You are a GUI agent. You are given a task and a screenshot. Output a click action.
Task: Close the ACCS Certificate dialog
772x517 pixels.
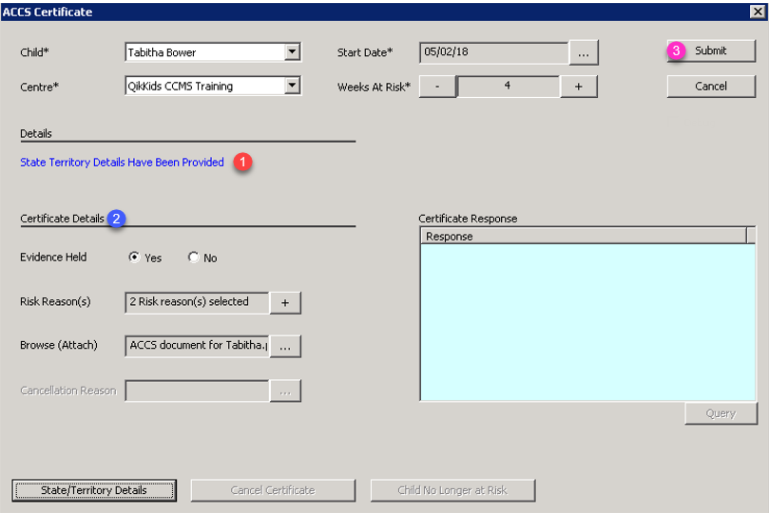click(x=757, y=11)
